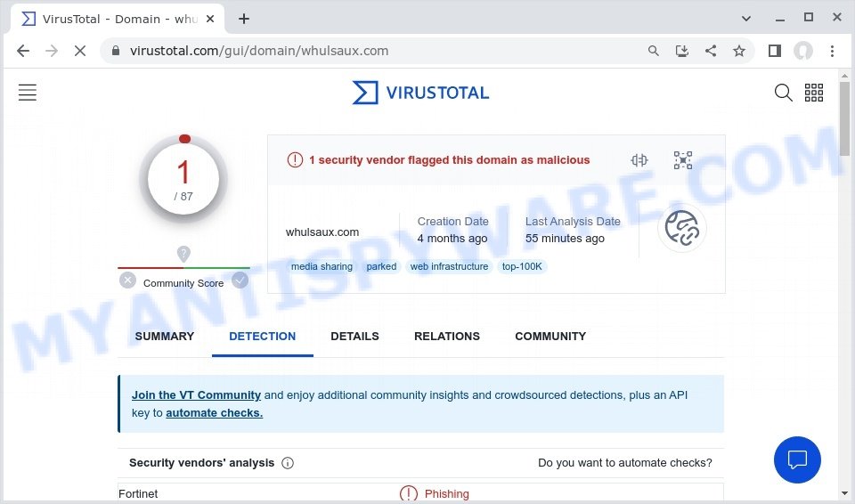Click the '4 months ago' creation date

point(452,239)
